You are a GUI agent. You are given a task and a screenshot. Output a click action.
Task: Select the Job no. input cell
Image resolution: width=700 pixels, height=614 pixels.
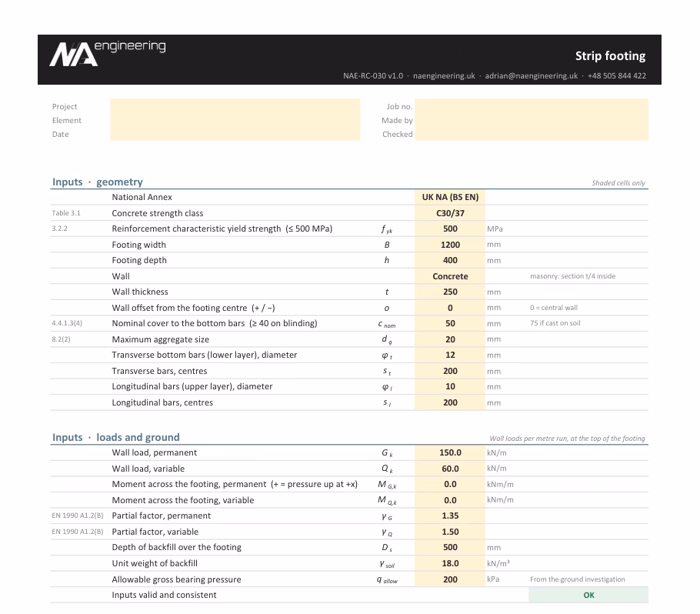(532, 106)
